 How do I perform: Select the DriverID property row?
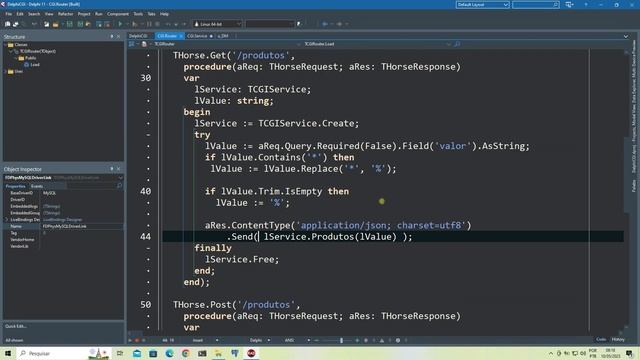coord(64,200)
